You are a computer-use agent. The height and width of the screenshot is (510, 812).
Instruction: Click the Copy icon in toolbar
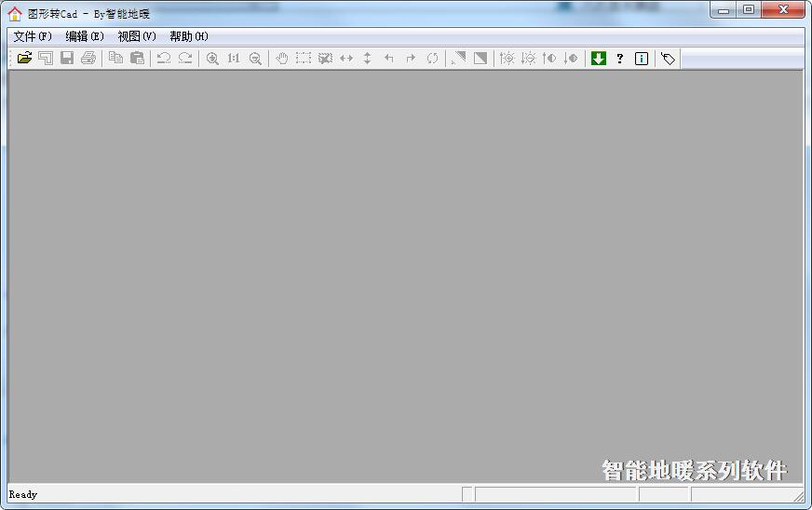point(115,58)
